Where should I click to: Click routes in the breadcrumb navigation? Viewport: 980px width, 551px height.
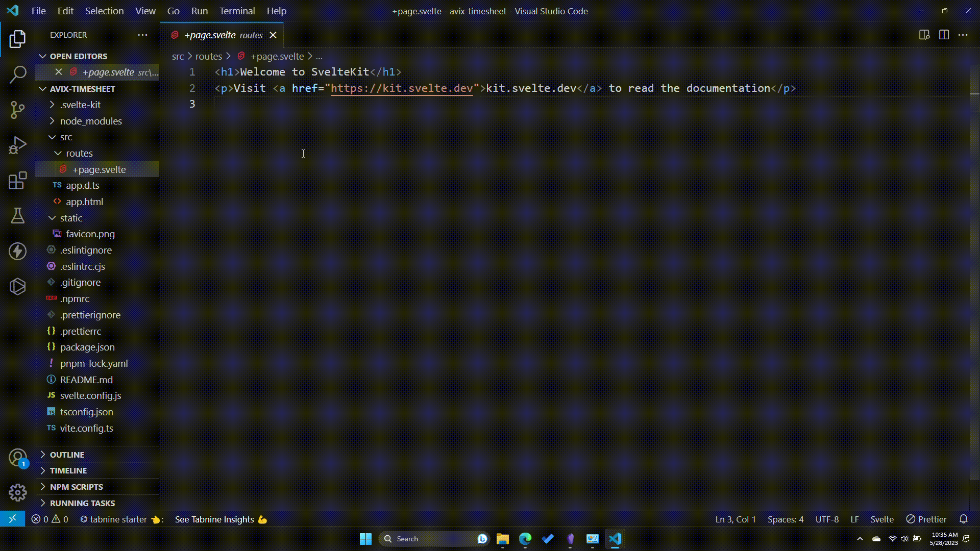(208, 56)
